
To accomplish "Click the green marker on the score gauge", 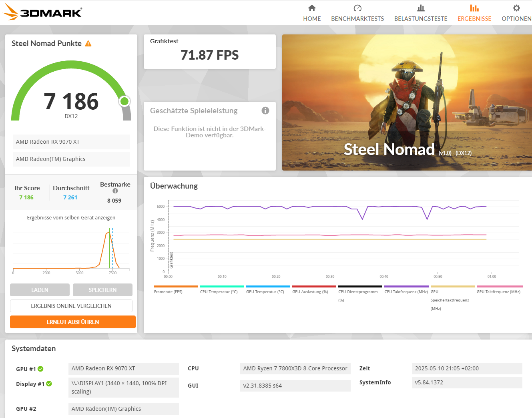I will tap(124, 101).
